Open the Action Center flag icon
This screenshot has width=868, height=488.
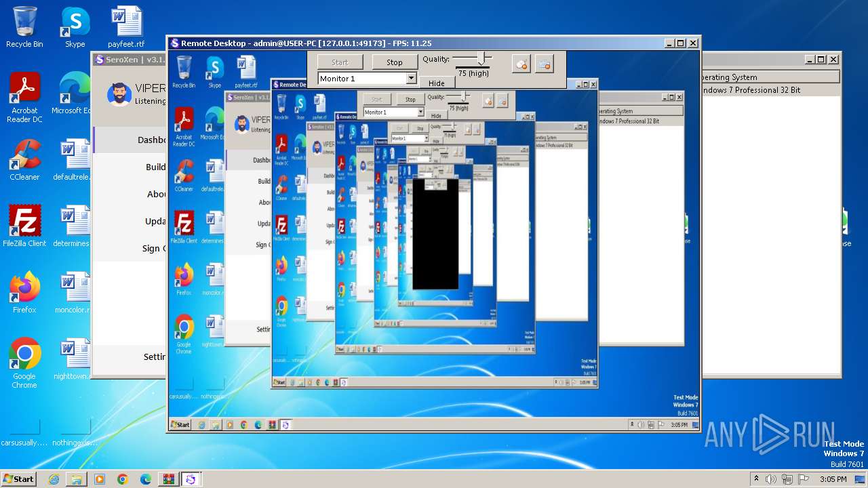coord(804,479)
